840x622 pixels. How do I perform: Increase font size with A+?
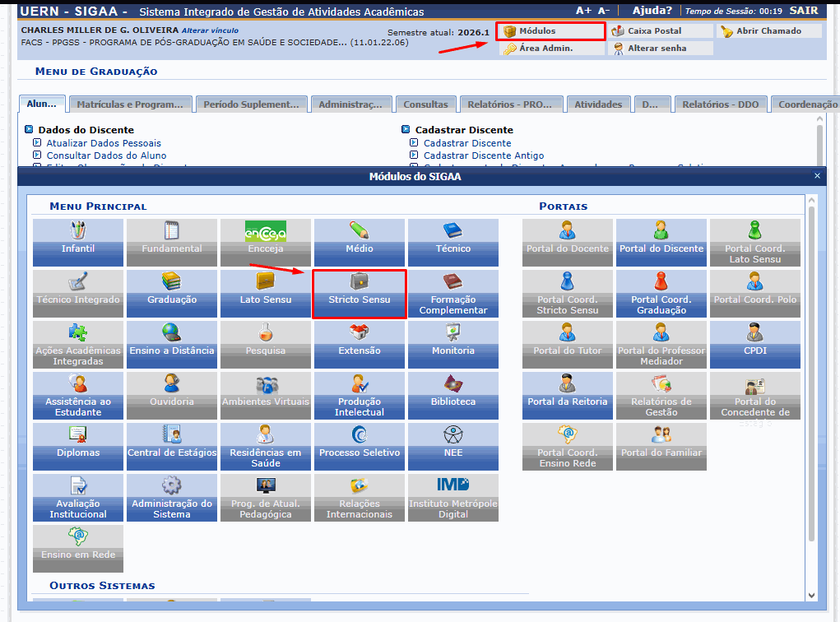pos(583,11)
